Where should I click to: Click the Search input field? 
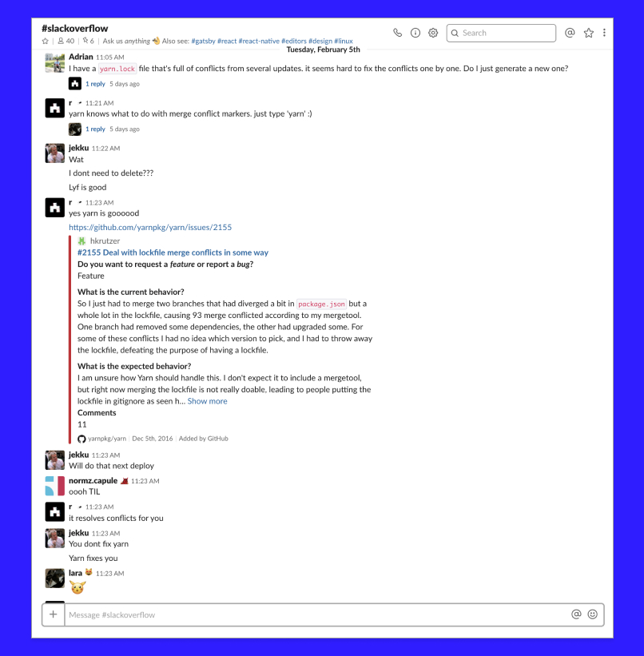tap(501, 33)
